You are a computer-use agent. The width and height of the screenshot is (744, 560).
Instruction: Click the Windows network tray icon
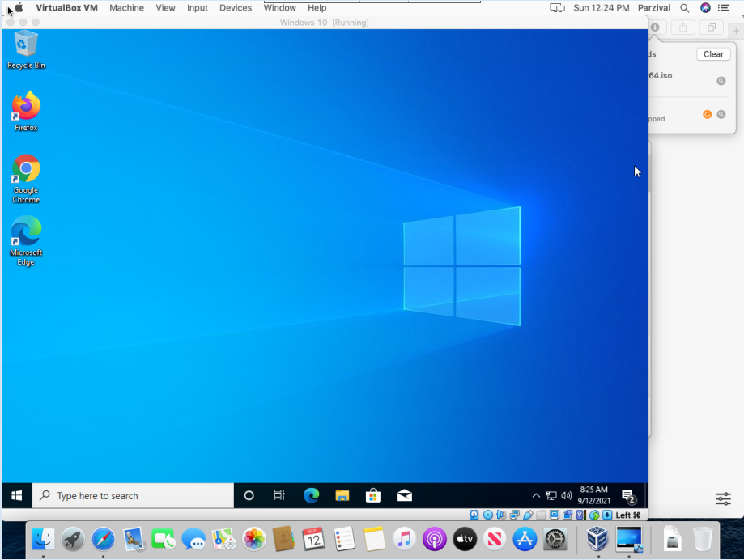click(x=551, y=495)
